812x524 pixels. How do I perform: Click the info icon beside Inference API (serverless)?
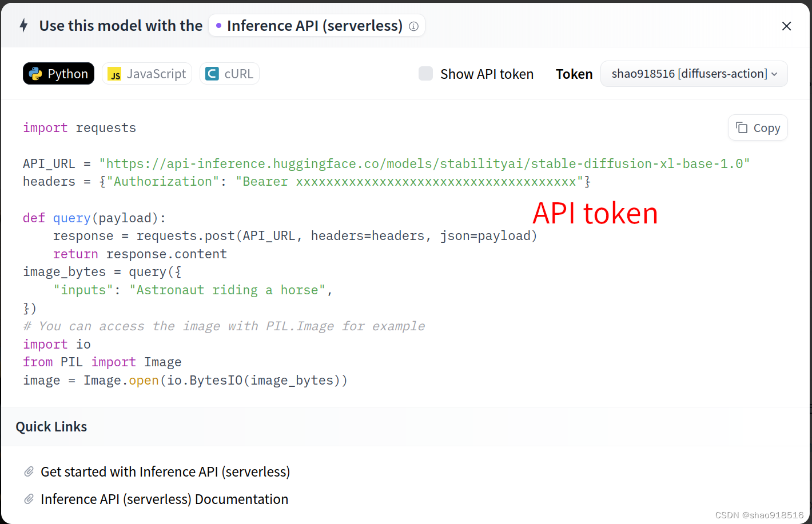414,26
